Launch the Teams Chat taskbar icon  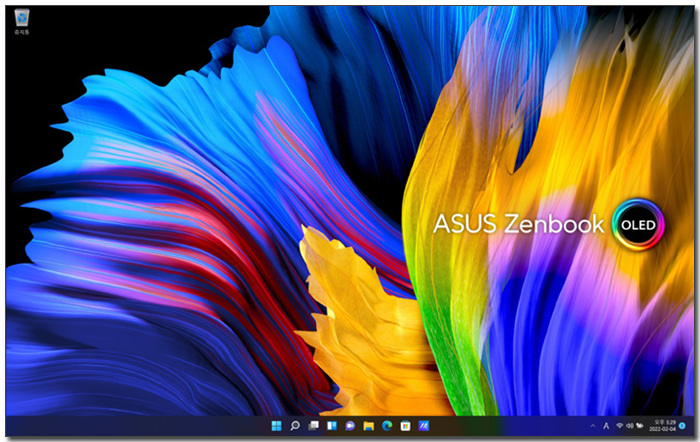[350, 426]
